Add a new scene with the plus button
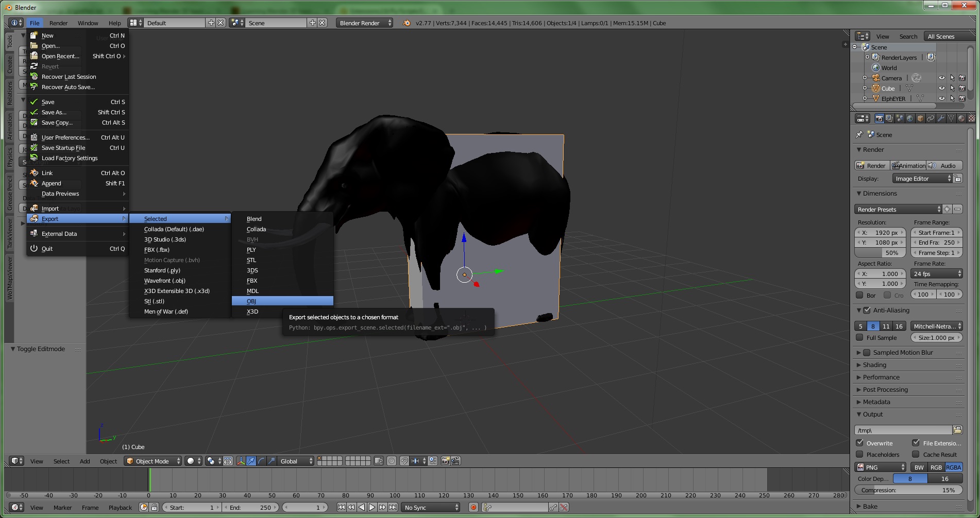This screenshot has height=518, width=980. click(x=312, y=23)
